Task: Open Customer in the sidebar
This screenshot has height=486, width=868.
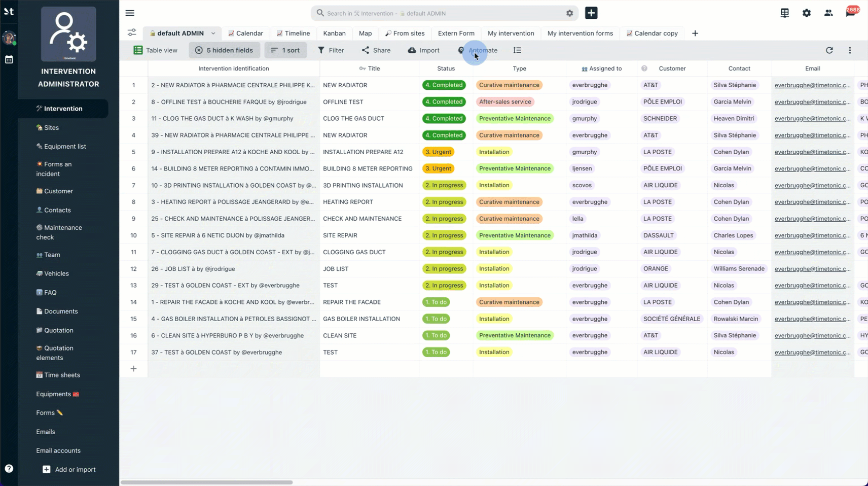Action: tap(54, 191)
